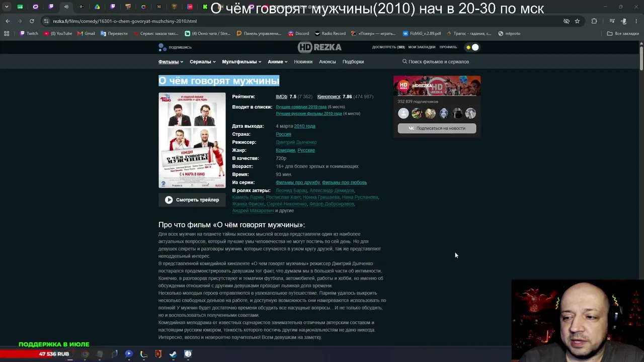Screen dimensions: 644x362
Task: Open actor Жанна Фриске link
Action: click(248, 204)
